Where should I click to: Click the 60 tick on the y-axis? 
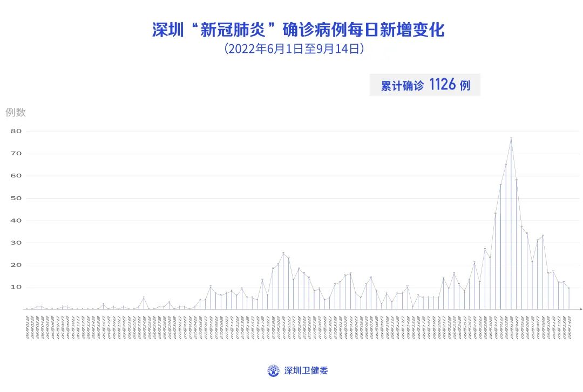(x=16, y=176)
